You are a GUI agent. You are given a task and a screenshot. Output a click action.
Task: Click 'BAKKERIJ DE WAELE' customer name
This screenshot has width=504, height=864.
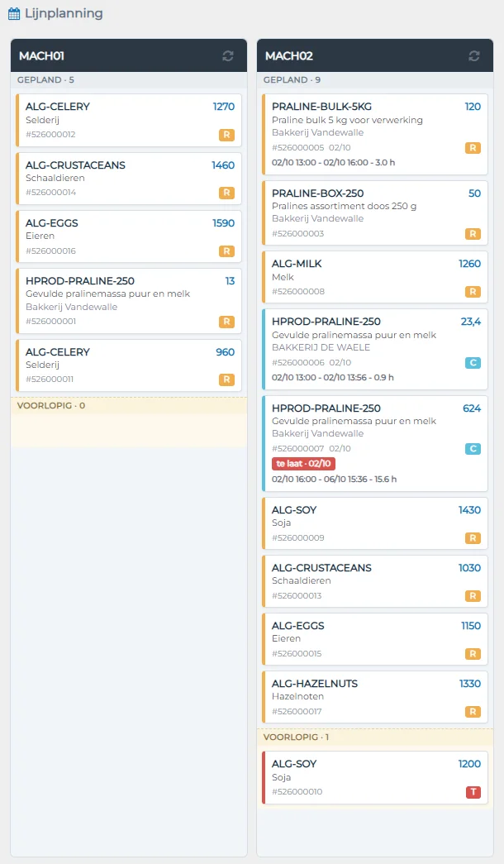point(321,347)
